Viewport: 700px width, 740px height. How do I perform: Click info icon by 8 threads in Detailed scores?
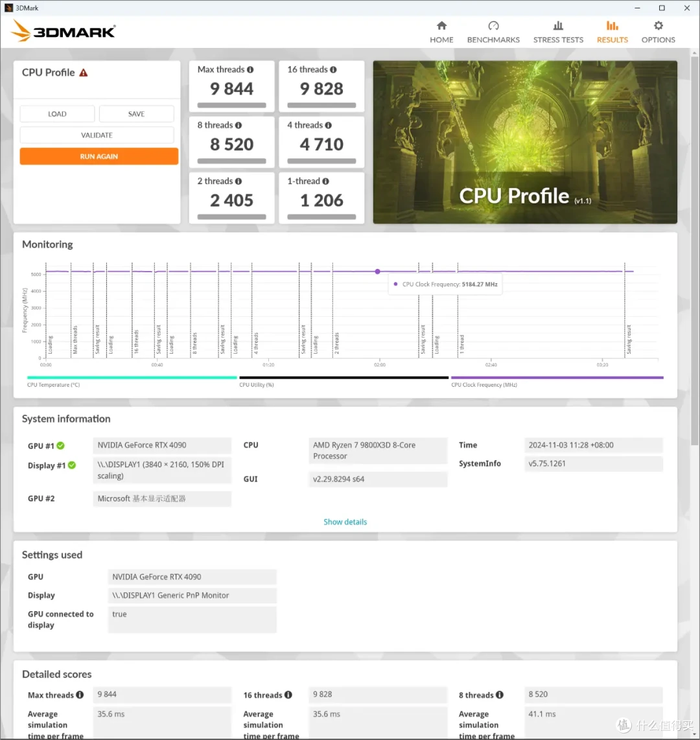tap(499, 695)
